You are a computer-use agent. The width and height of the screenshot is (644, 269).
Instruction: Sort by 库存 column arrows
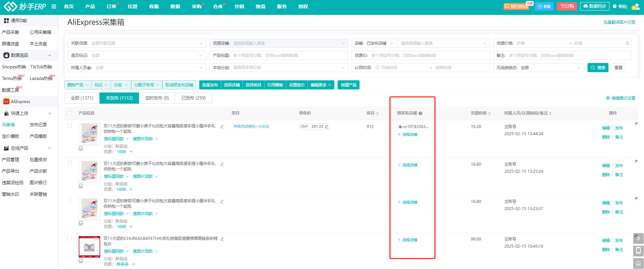[x=377, y=113]
